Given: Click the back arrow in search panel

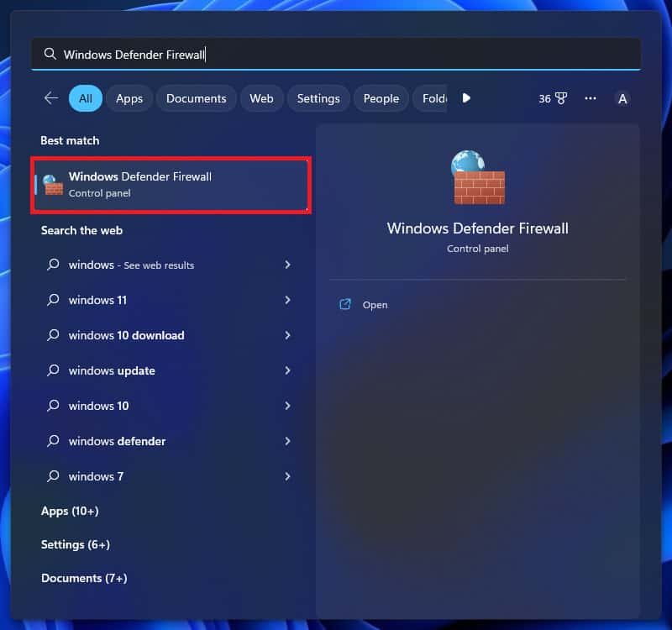Looking at the screenshot, I should pyautogui.click(x=51, y=98).
